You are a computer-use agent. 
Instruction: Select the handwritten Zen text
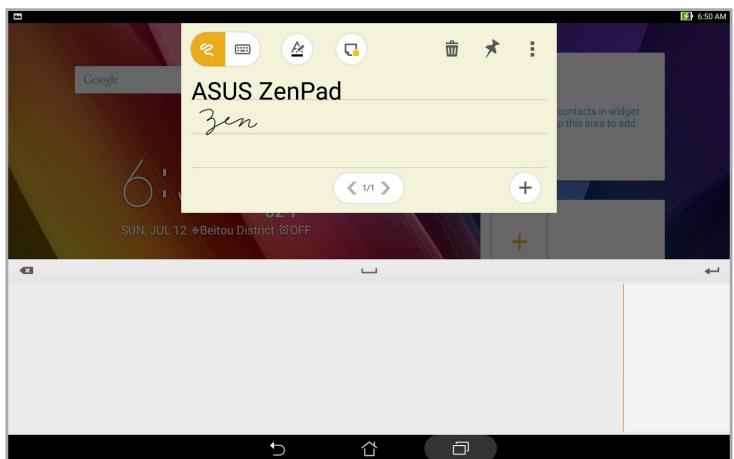228,121
